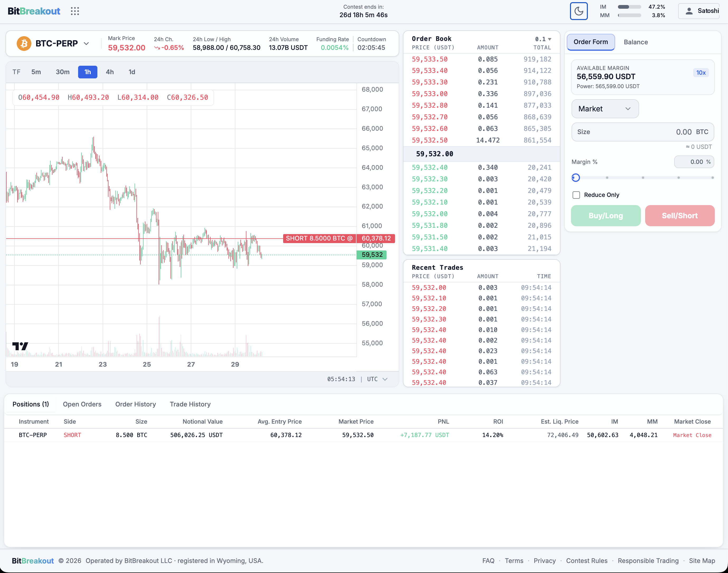Viewport: 728px width, 573px height.
Task: Open the Responsible Trading footer link
Action: [648, 561]
